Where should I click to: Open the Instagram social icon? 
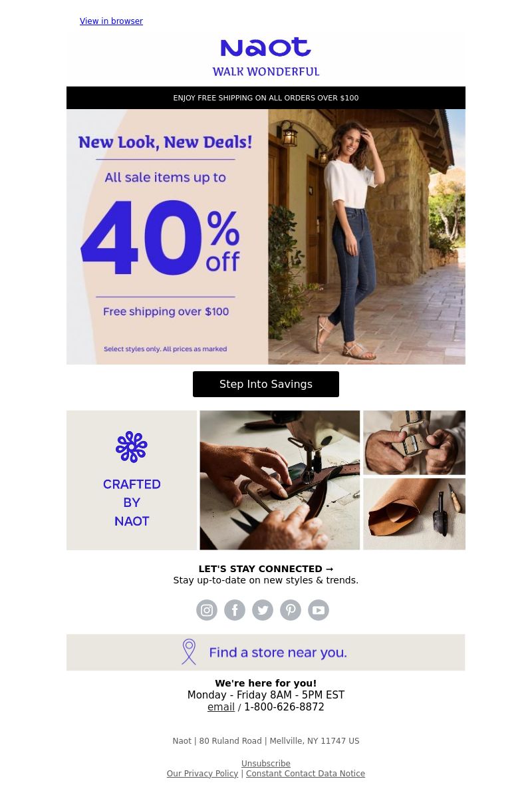(207, 610)
